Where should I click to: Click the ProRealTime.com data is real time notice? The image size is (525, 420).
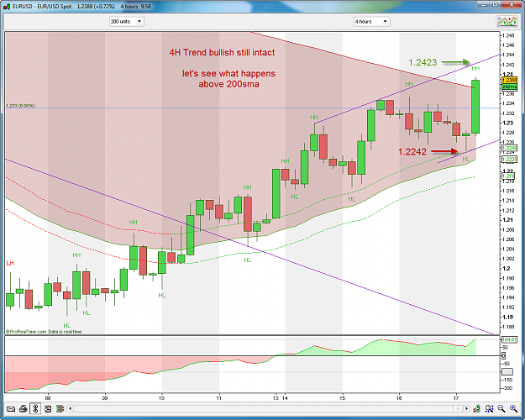(x=44, y=332)
